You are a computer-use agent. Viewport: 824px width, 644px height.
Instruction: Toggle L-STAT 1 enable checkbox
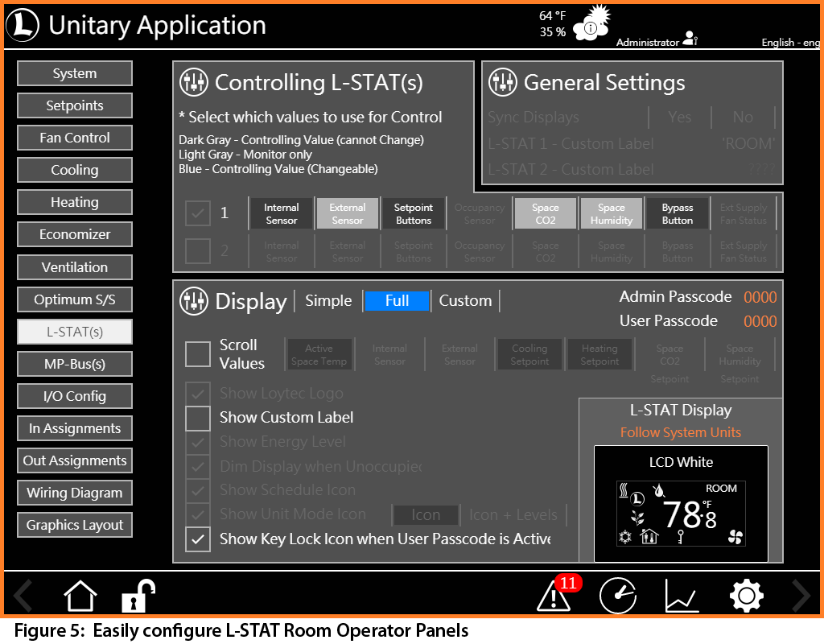point(198,213)
